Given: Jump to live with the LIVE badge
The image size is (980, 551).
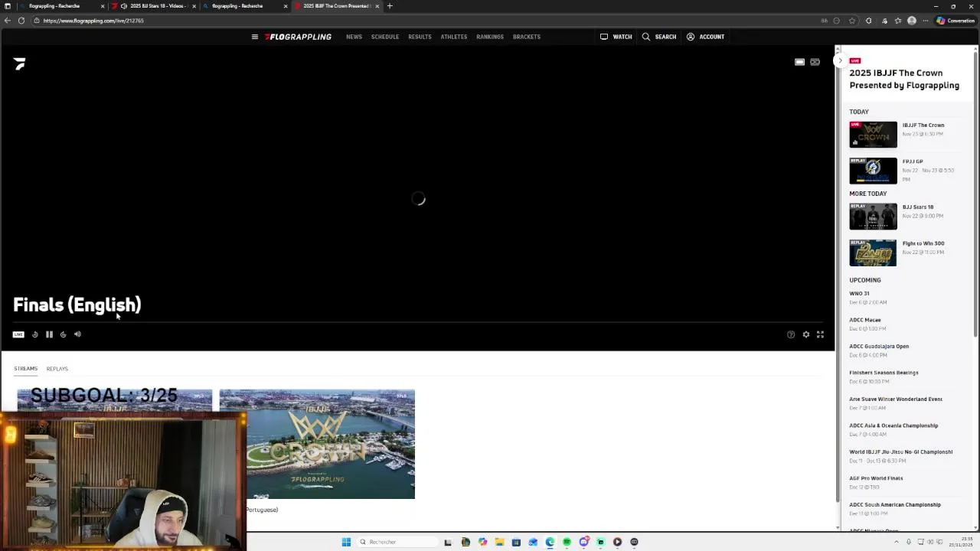Looking at the screenshot, I should [18, 334].
